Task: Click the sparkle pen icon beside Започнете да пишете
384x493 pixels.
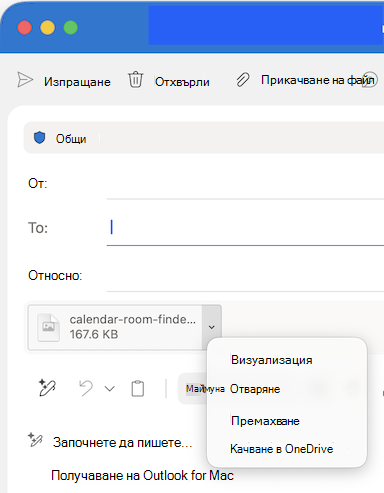Action: 35,440
